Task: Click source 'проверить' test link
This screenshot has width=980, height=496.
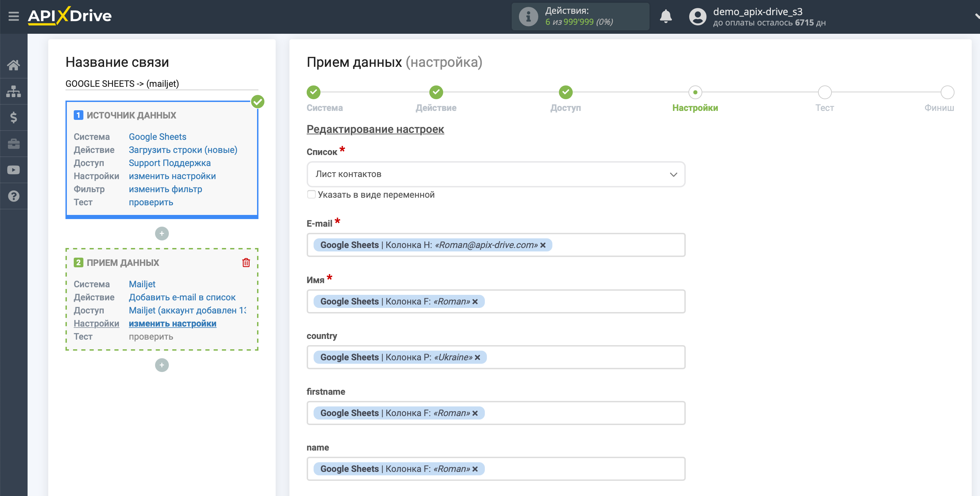Action: point(151,202)
